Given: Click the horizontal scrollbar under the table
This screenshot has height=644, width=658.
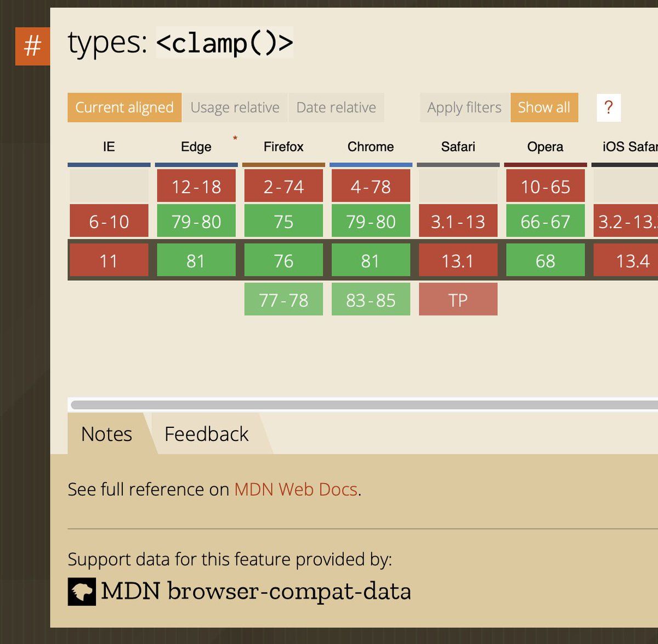Looking at the screenshot, I should point(364,405).
